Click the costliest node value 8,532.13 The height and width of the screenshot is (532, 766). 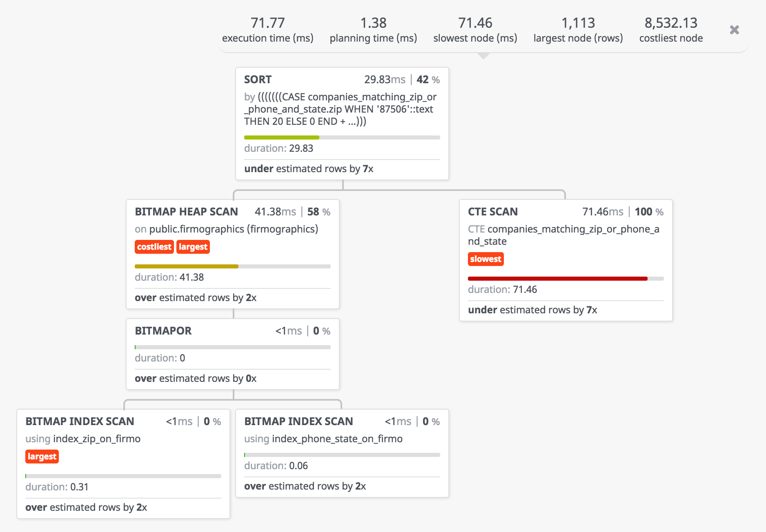[671, 23]
